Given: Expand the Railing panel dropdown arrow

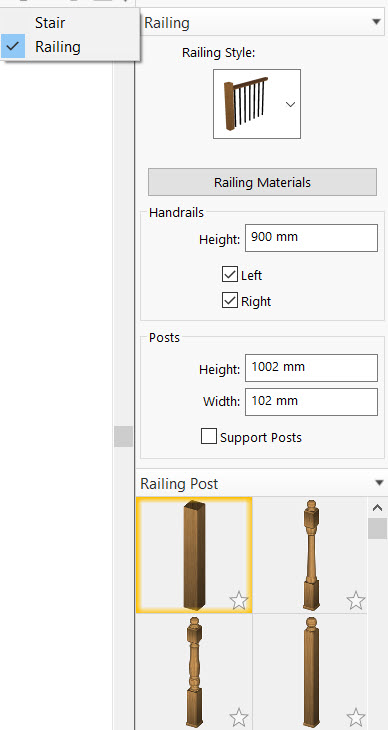Looking at the screenshot, I should [x=377, y=22].
